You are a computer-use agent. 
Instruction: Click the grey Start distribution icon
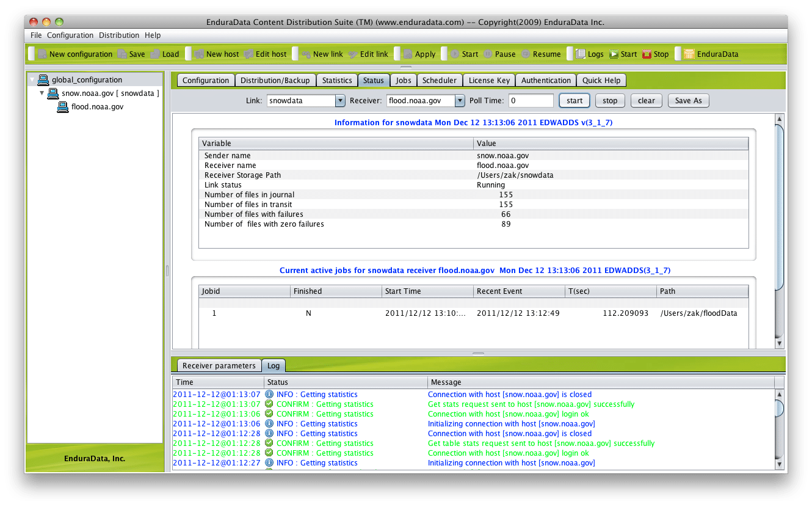[455, 54]
